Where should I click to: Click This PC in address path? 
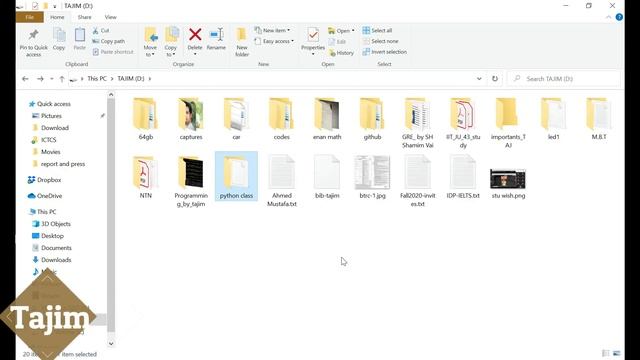[97, 78]
